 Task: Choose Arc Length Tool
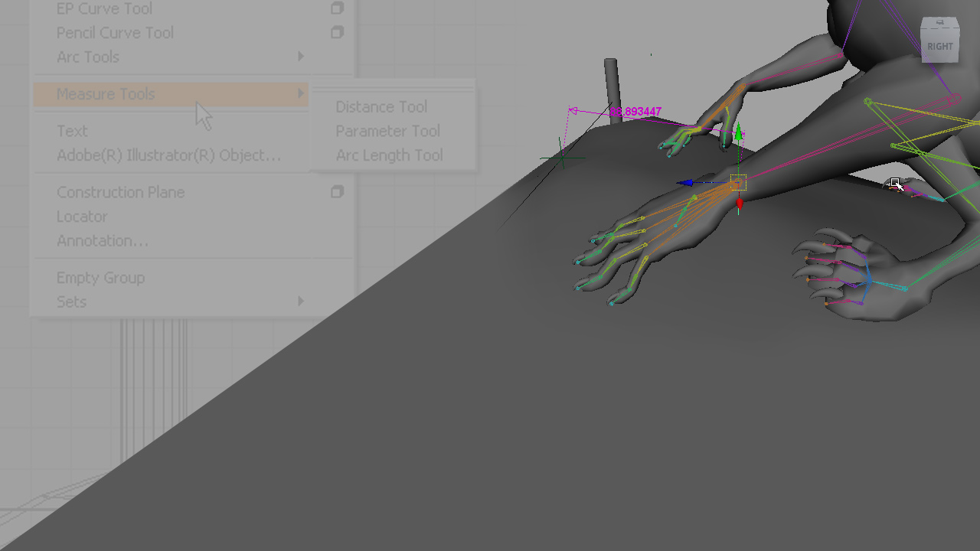click(x=389, y=155)
